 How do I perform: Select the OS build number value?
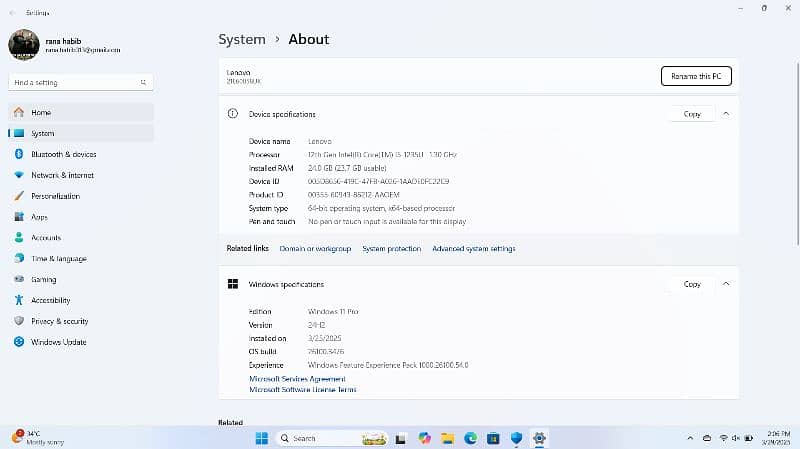(326, 352)
